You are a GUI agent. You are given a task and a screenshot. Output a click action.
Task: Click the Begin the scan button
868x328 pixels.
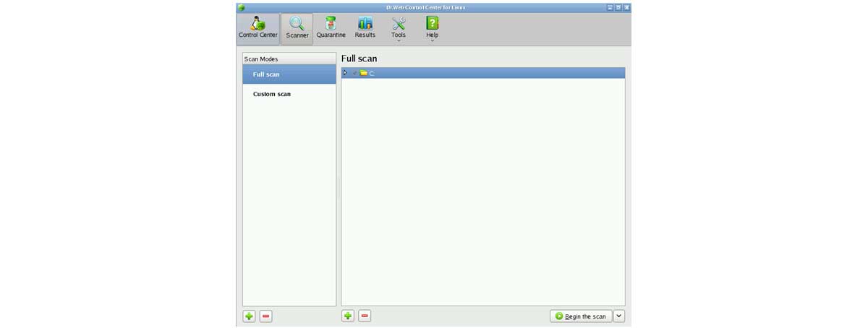point(581,316)
